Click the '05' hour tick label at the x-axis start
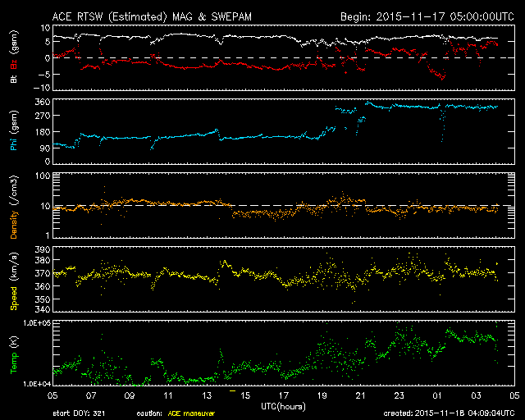Image resolution: width=525 pixels, height=420 pixels. tap(52, 395)
